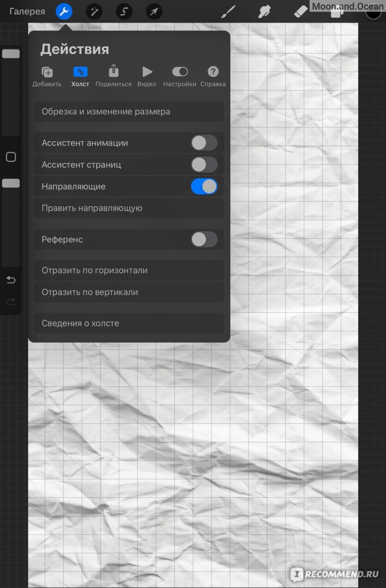
Task: Open the Настройки tab
Action: [x=180, y=77]
